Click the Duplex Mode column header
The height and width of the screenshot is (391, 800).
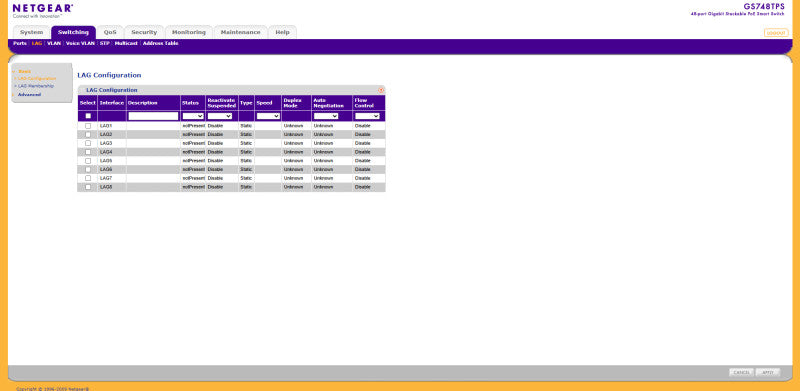(296, 103)
